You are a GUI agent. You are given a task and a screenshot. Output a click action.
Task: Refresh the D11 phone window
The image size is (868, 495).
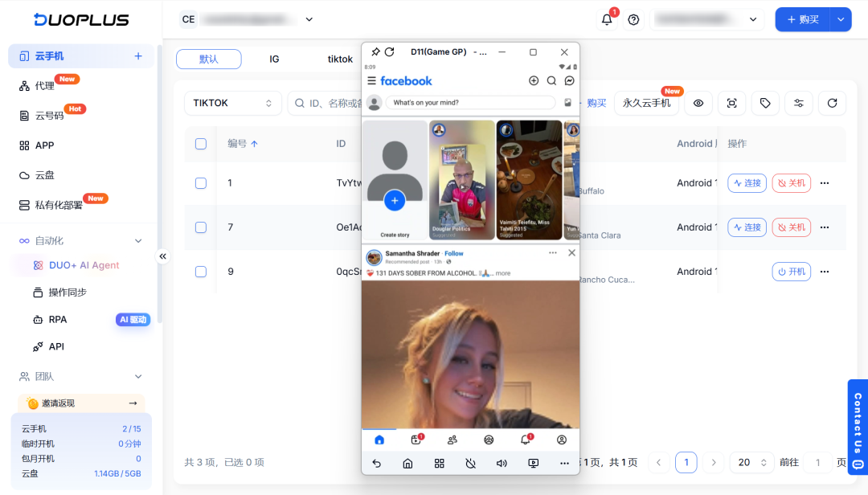tap(390, 51)
